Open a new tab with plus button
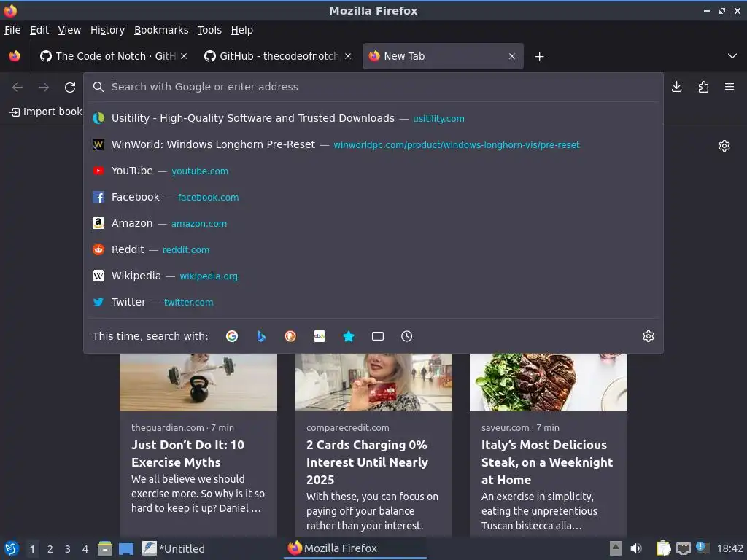Screen dimensions: 747x560 (539, 57)
